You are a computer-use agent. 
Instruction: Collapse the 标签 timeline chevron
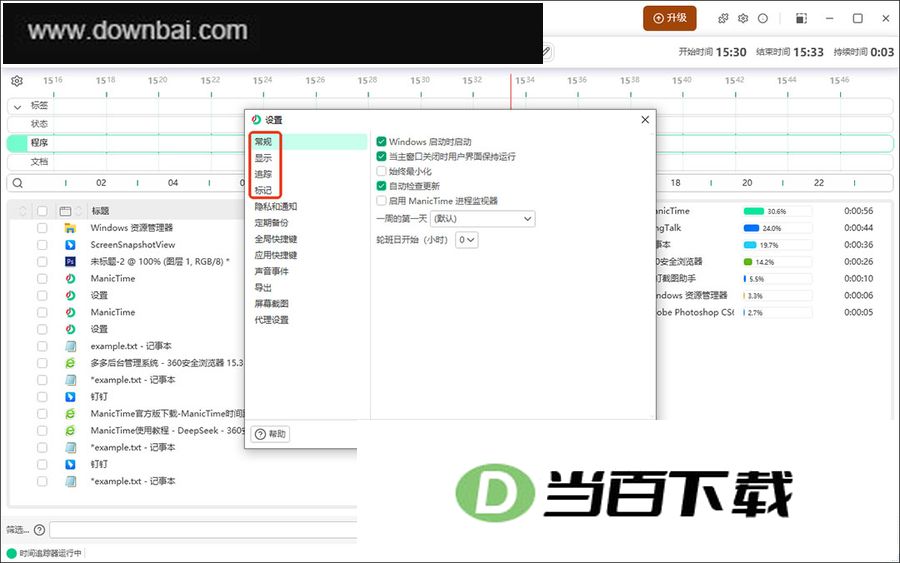click(17, 106)
